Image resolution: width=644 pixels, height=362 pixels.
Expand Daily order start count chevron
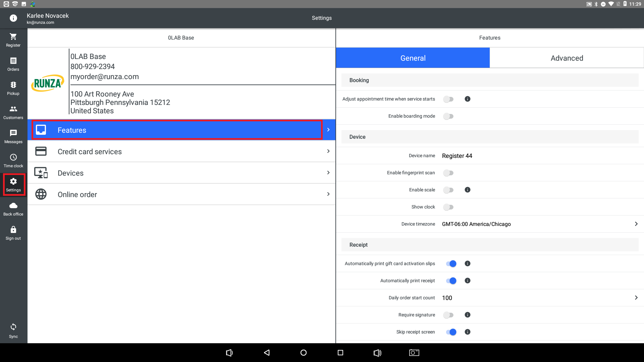coord(636,298)
